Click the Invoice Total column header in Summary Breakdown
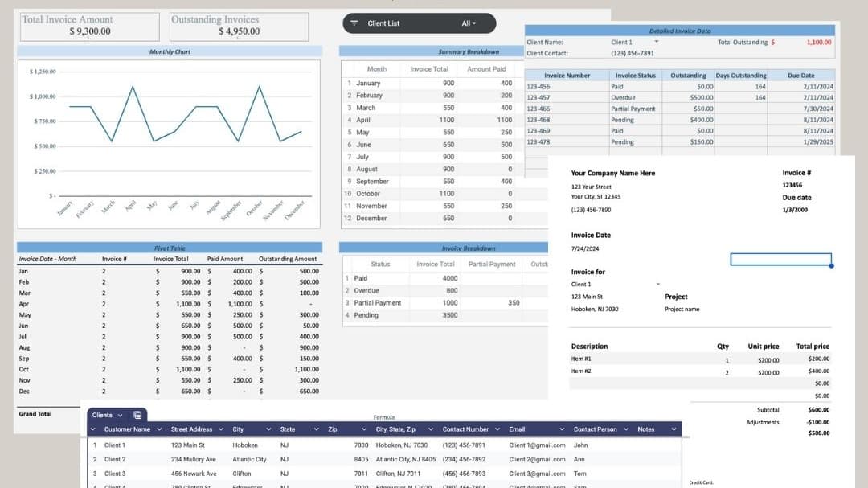 tap(429, 69)
